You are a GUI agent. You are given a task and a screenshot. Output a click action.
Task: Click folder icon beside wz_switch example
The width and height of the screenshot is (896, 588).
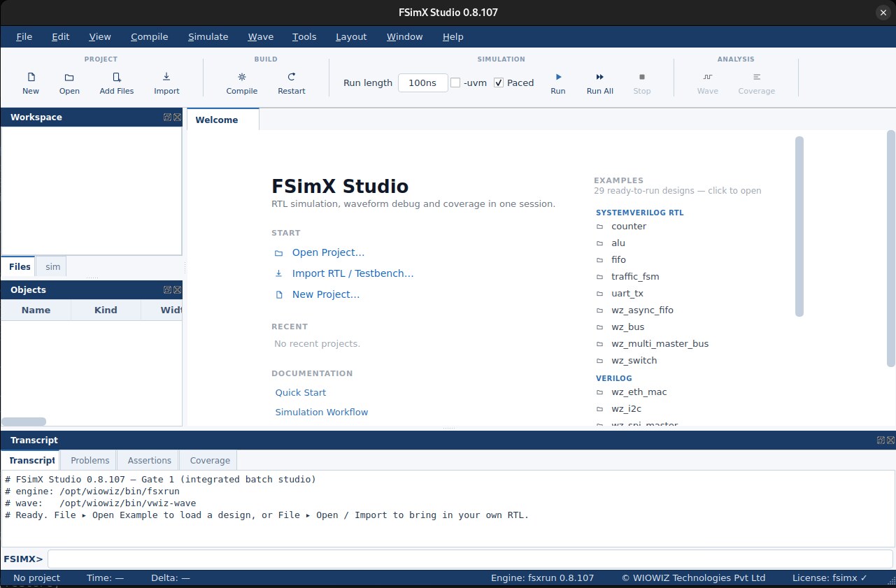coord(599,361)
